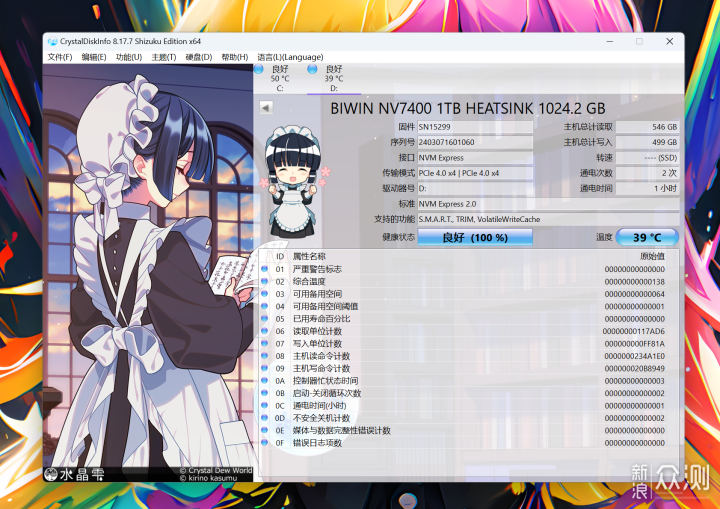This screenshot has height=509, width=720.
Task: Click the 原始值 column header
Action: pyautogui.click(x=652, y=256)
